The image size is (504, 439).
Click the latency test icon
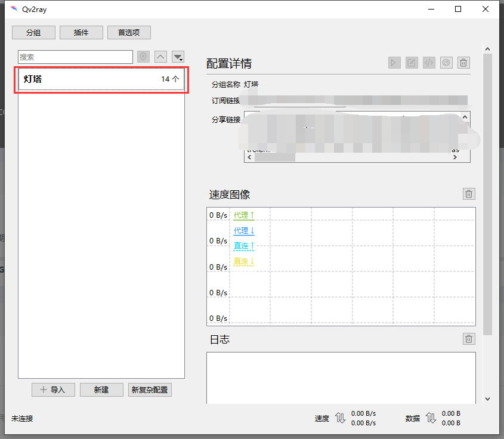(x=447, y=63)
